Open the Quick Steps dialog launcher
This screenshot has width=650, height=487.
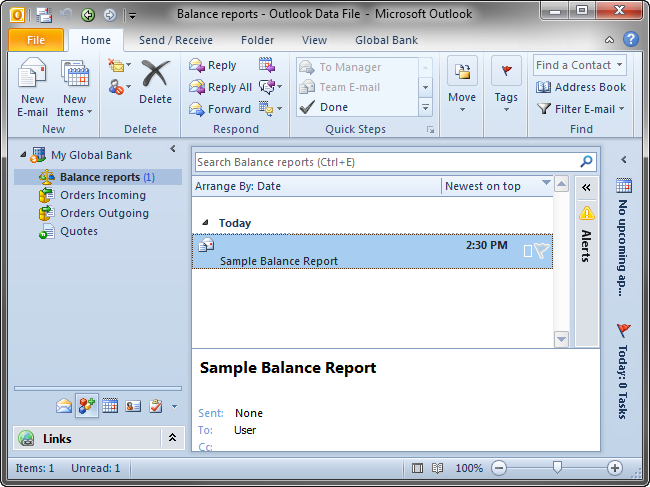430,130
